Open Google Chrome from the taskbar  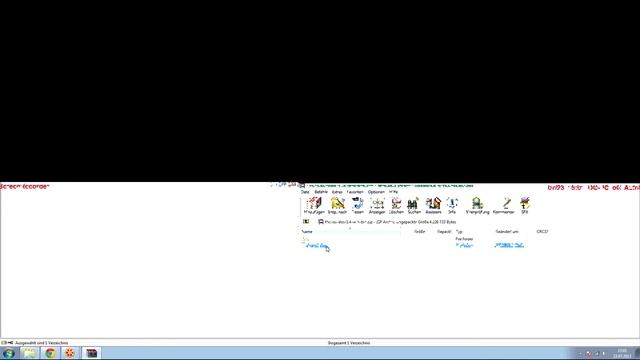[x=50, y=353]
